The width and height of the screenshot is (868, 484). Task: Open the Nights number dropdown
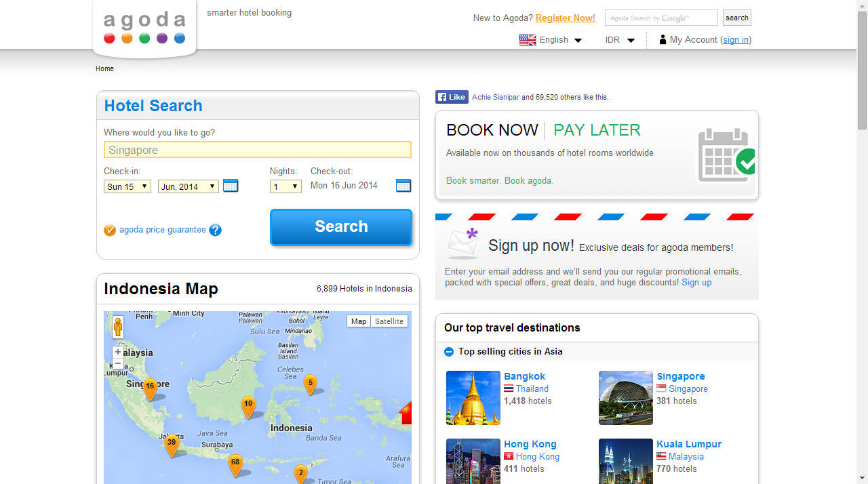[x=285, y=186]
